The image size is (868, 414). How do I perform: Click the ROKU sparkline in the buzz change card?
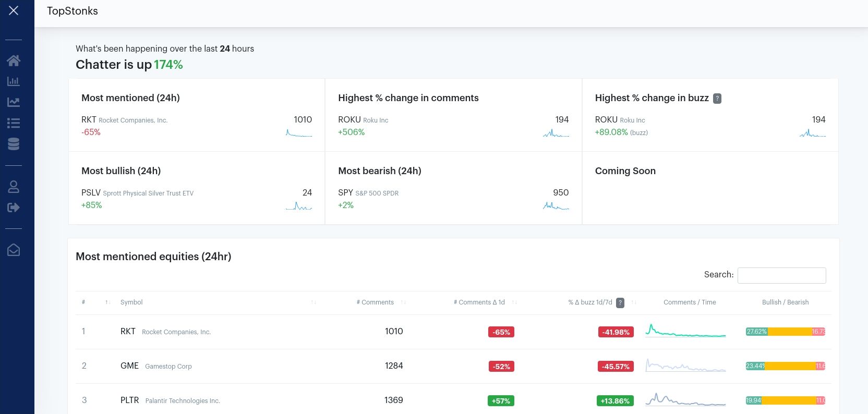813,133
